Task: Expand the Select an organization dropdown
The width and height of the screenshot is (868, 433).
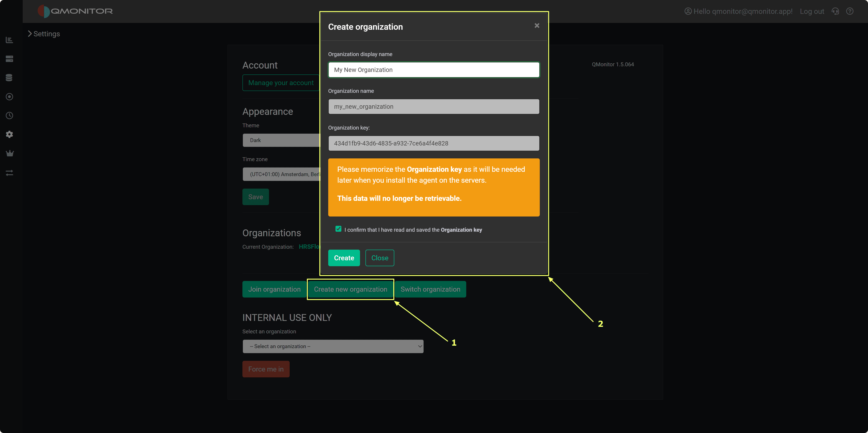Action: tap(333, 346)
